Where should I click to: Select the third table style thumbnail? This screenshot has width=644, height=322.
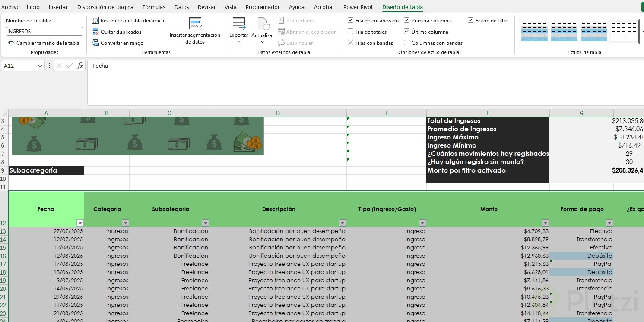(x=593, y=31)
